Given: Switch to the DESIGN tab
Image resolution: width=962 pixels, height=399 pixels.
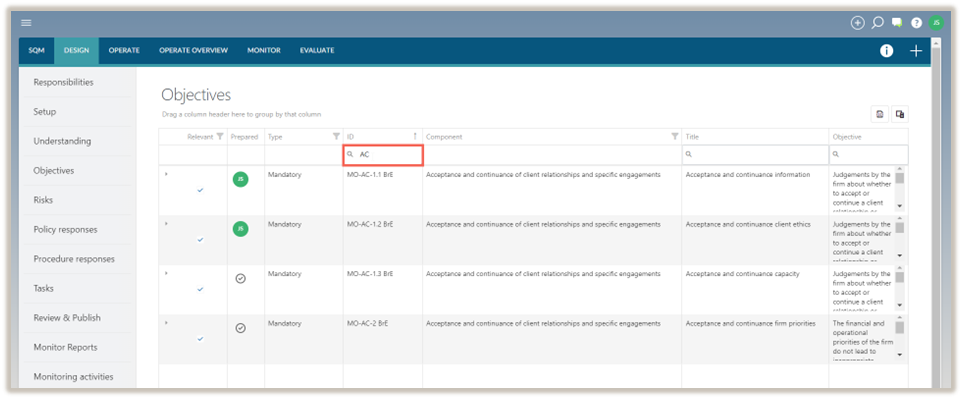Looking at the screenshot, I should click(x=76, y=51).
